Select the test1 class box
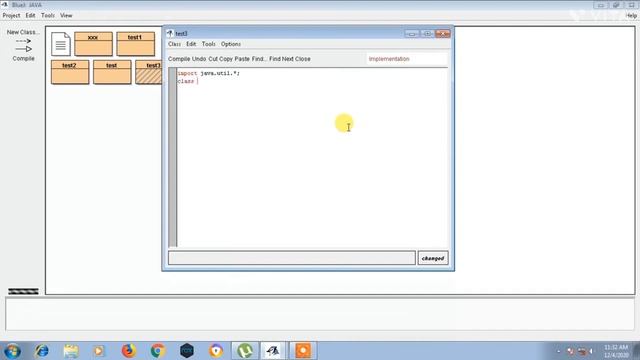This screenshot has height=360, width=640. (136, 44)
